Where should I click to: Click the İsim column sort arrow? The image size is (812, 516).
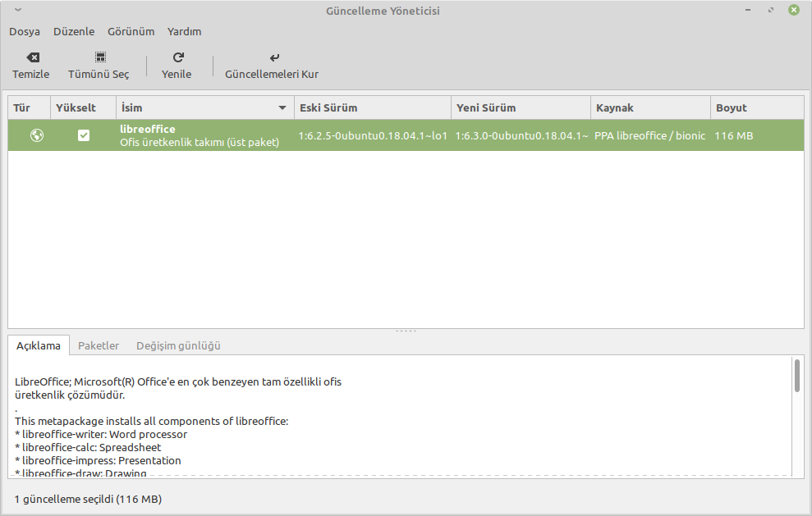click(282, 107)
